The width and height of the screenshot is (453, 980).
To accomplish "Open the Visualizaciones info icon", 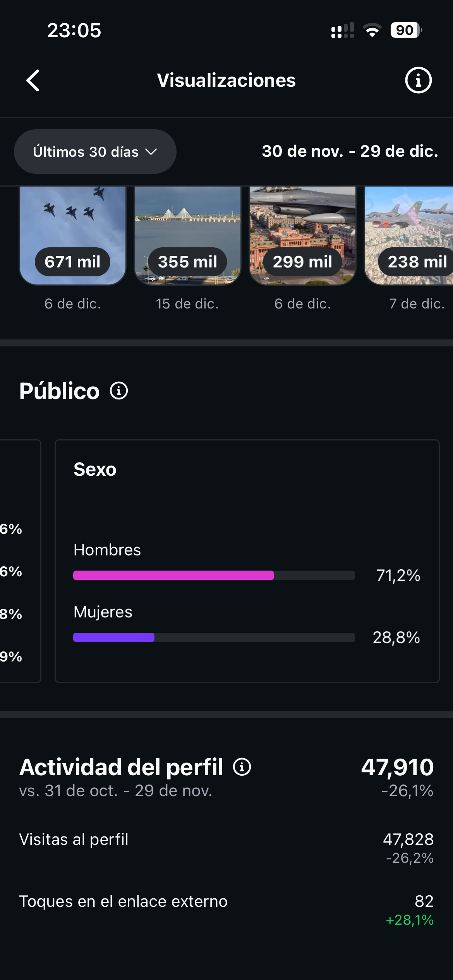I will [x=418, y=81].
